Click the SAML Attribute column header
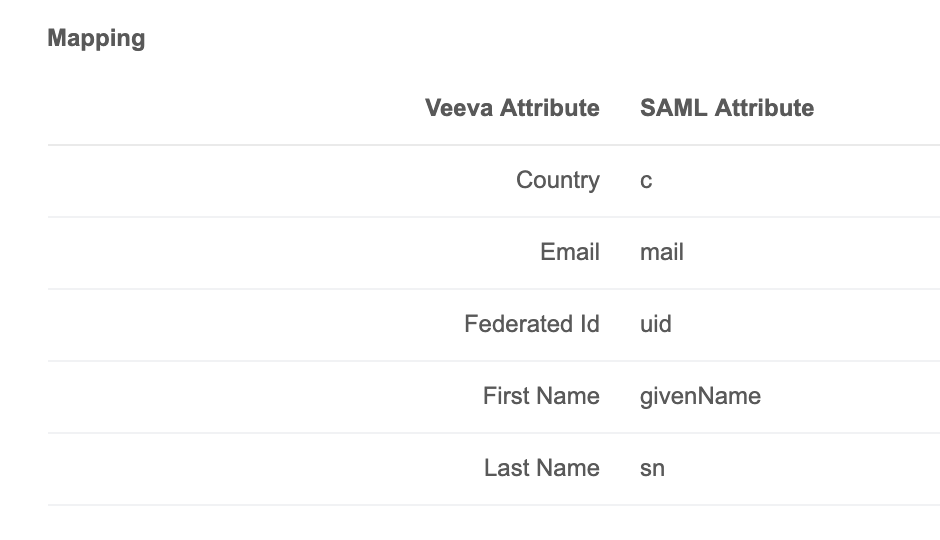940x540 pixels. pyautogui.click(x=727, y=108)
